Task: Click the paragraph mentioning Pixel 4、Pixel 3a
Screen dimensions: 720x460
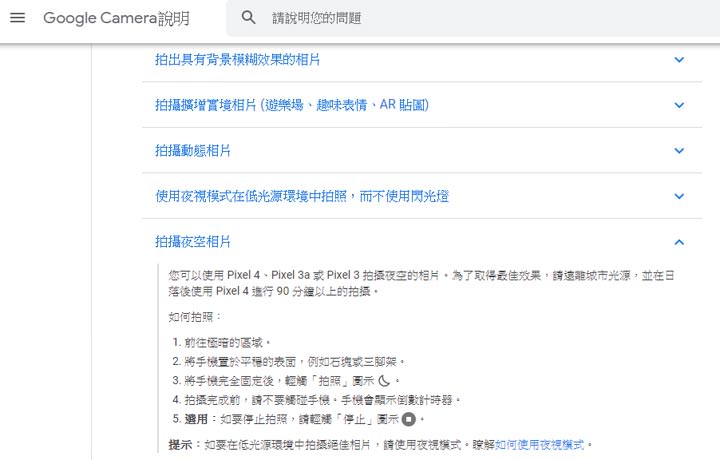Action: [x=421, y=283]
